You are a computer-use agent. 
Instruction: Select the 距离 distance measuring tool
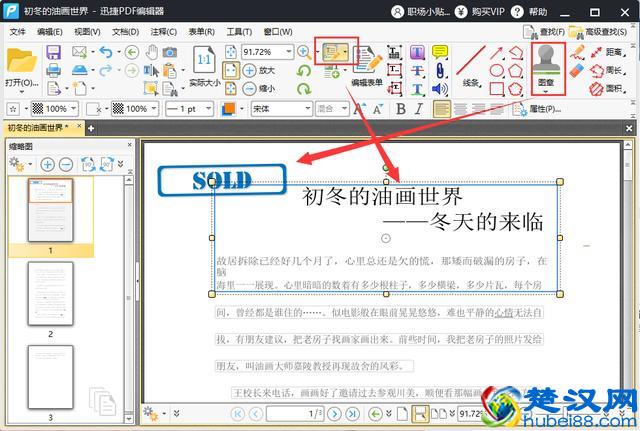607,52
